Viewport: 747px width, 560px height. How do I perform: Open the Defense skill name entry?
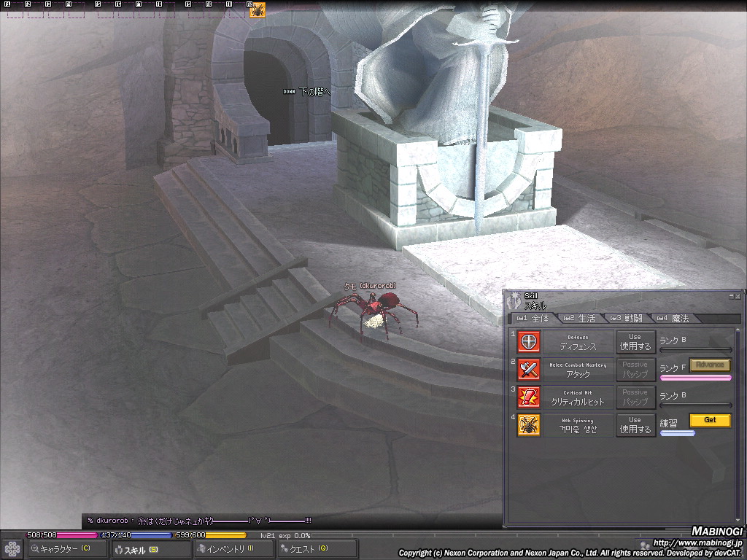[x=578, y=342]
